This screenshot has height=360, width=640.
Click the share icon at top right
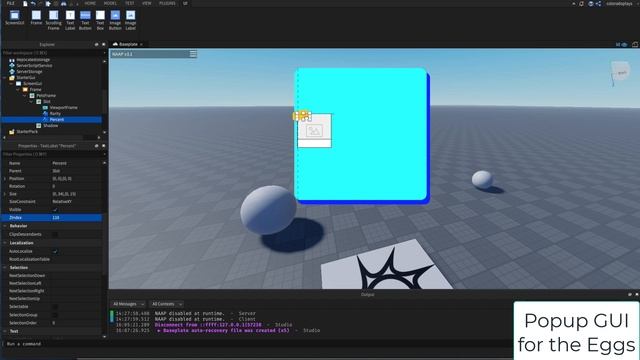pos(598,4)
